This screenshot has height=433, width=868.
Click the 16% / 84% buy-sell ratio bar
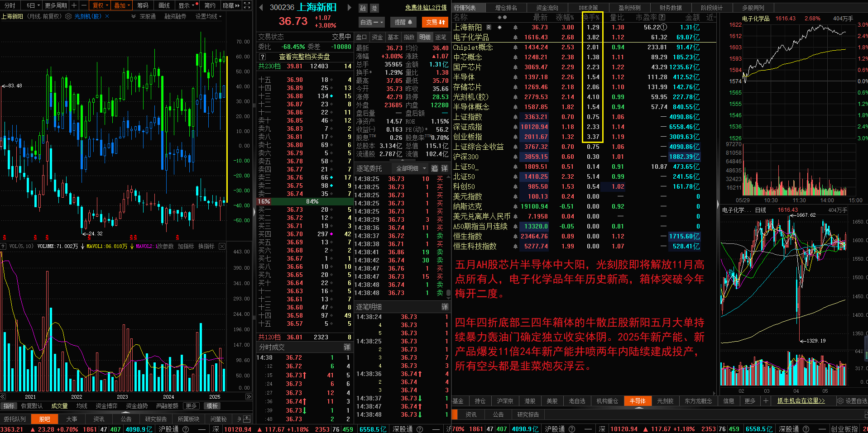click(304, 201)
